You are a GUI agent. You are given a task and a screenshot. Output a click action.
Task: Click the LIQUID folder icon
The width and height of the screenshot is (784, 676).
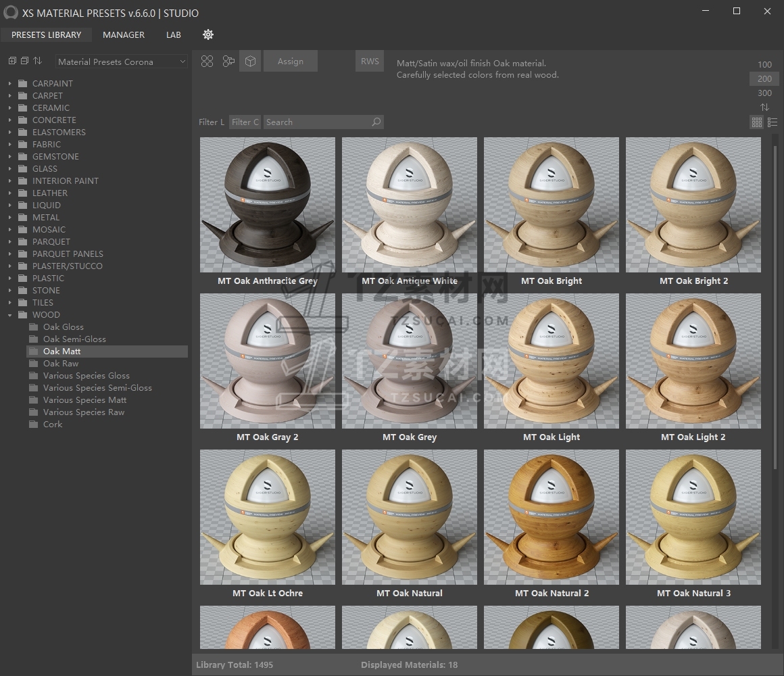pyautogui.click(x=22, y=205)
